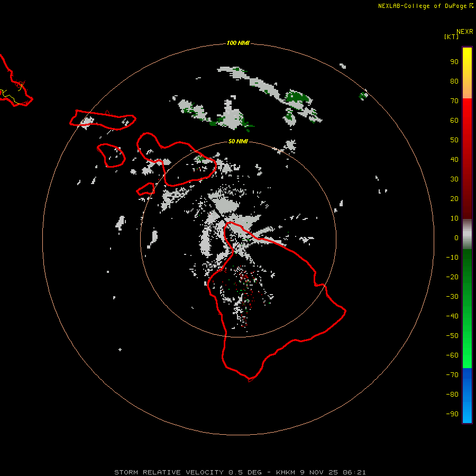Click the [KT] units label

(452, 36)
